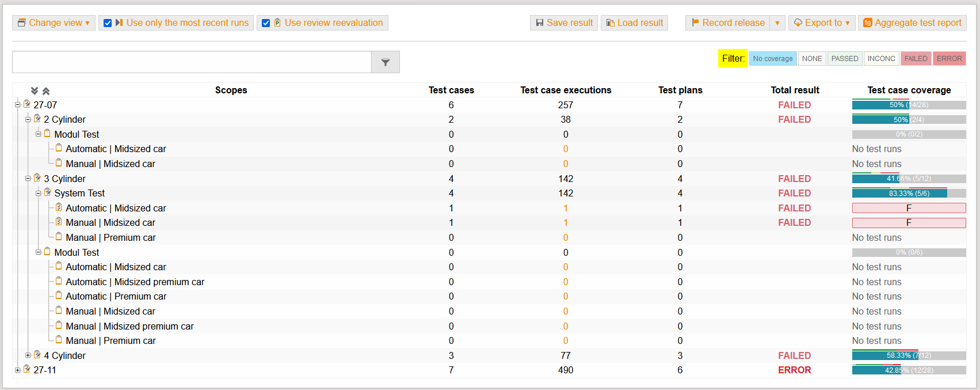The height and width of the screenshot is (390, 980).
Task: Click the Save result button
Action: tap(564, 23)
